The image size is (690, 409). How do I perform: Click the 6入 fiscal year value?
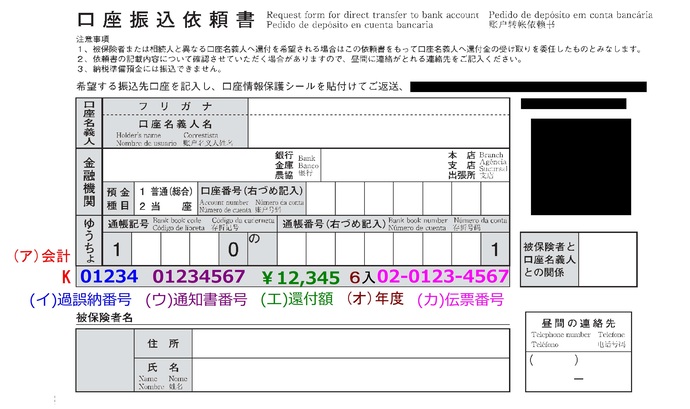[x=362, y=277]
